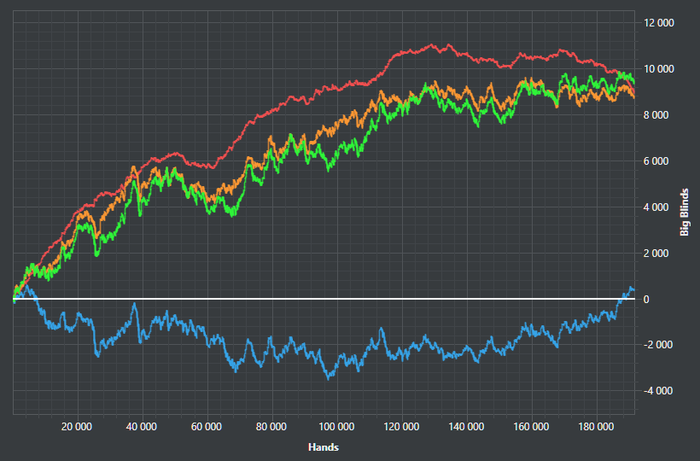Select the 120 000 hands axis label
Image resolution: width=700 pixels, height=461 pixels.
(x=401, y=427)
